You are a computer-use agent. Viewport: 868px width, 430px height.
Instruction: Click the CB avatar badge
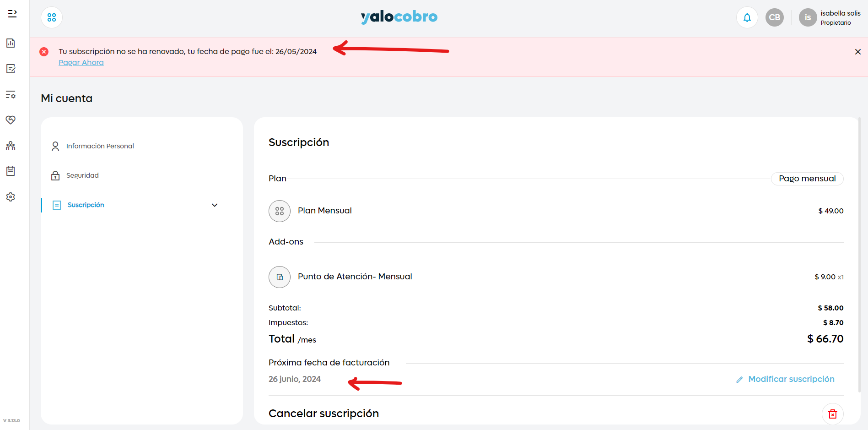pos(774,17)
